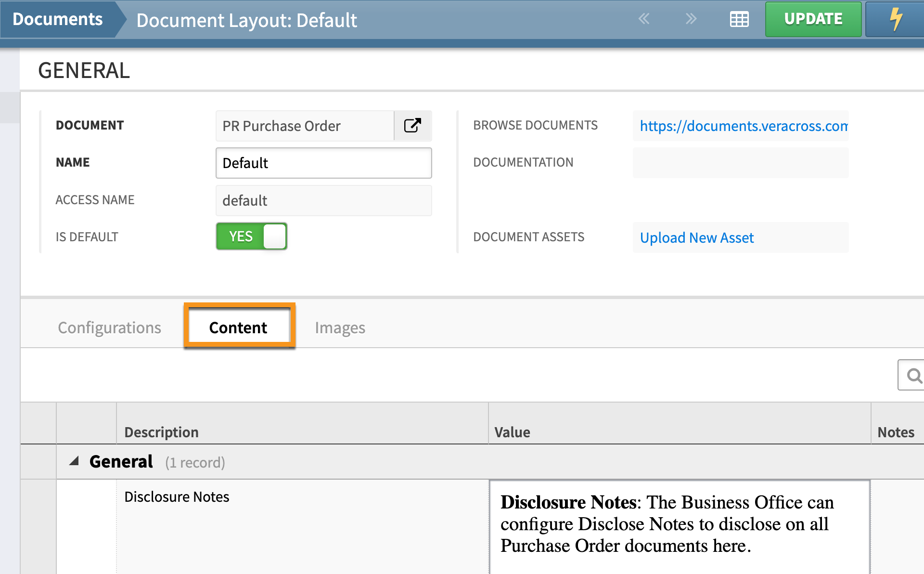This screenshot has height=574, width=924.
Task: Click the Disclosure Notes value cell
Action: 679,524
